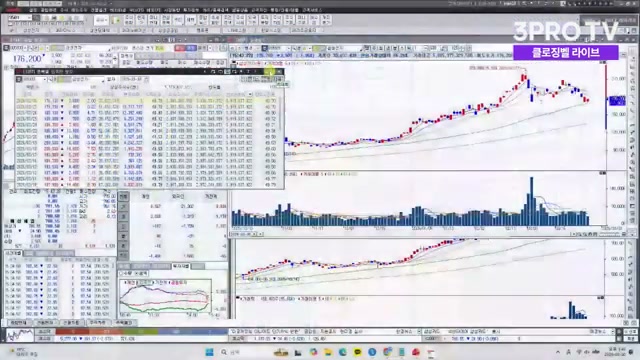
Task: Select first data row in popup table
Action: (x=147, y=100)
